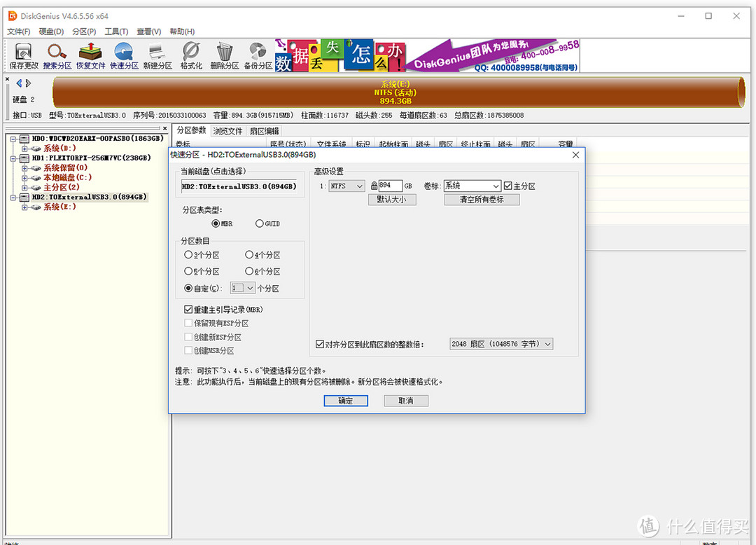The width and height of the screenshot is (756, 545).
Task: Go to next disk with right arrow
Action: (x=29, y=83)
